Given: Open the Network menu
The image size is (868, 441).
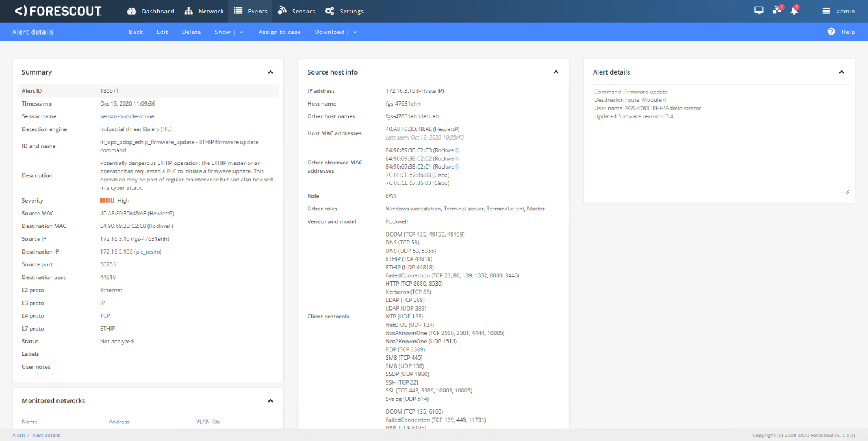Looking at the screenshot, I should (204, 11).
